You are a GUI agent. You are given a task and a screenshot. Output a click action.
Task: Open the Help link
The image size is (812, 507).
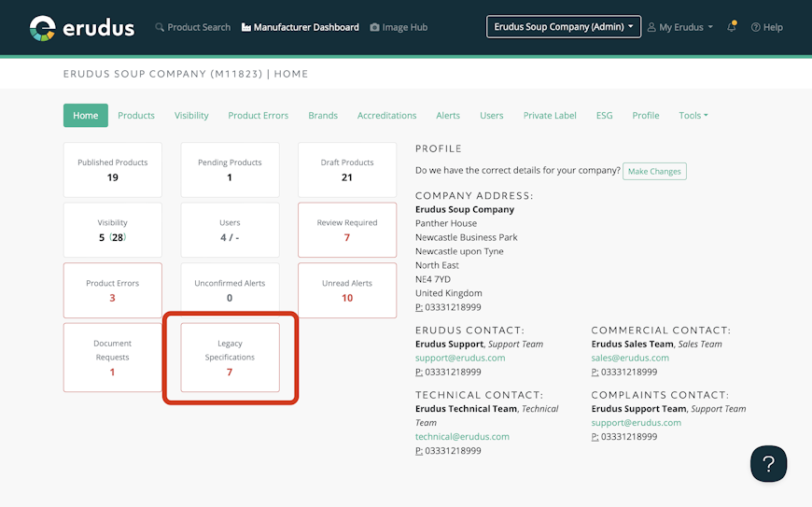pyautogui.click(x=767, y=27)
